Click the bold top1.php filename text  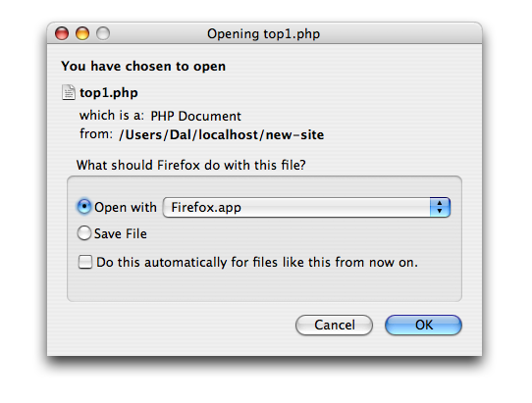point(109,93)
